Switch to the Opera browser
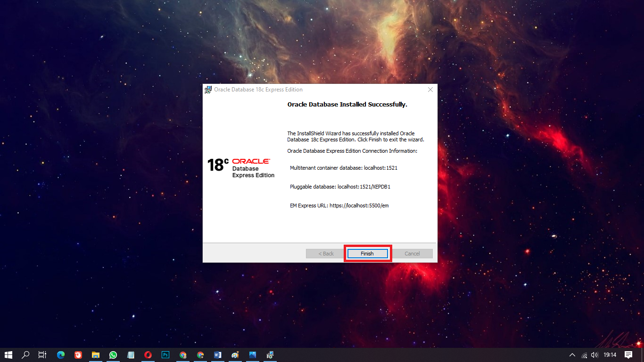The height and width of the screenshot is (362, 644). [148, 355]
